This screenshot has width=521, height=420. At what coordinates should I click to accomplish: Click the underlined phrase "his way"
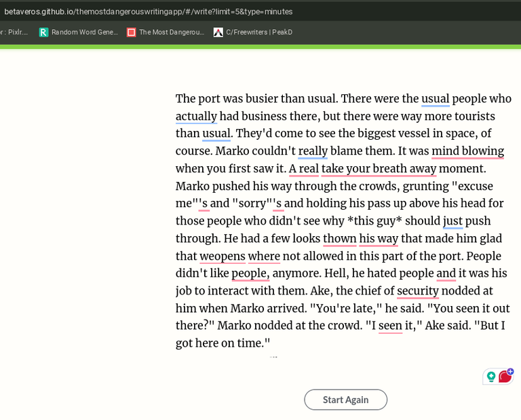379,239
